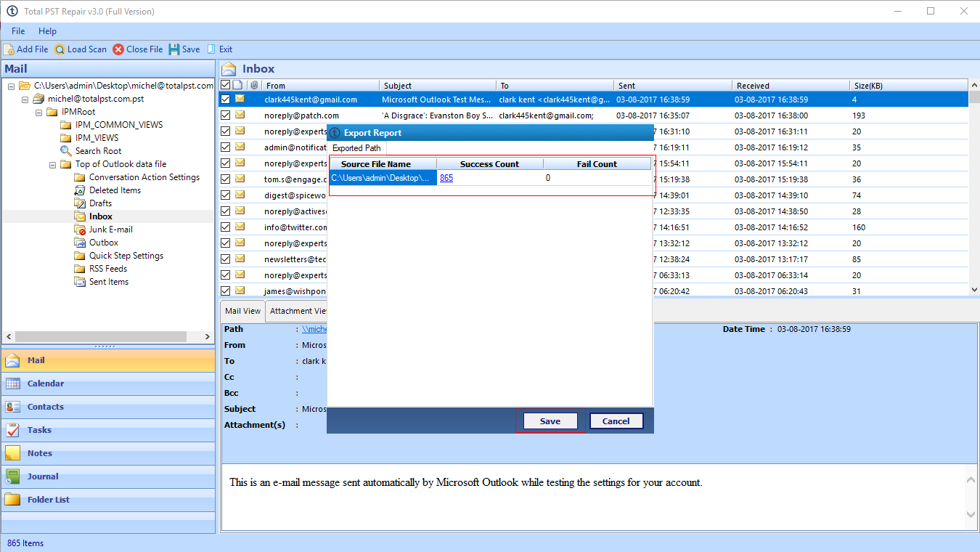This screenshot has width=980, height=552.
Task: Uncheck the tom.s@engage message checkbox
Action: (x=225, y=179)
